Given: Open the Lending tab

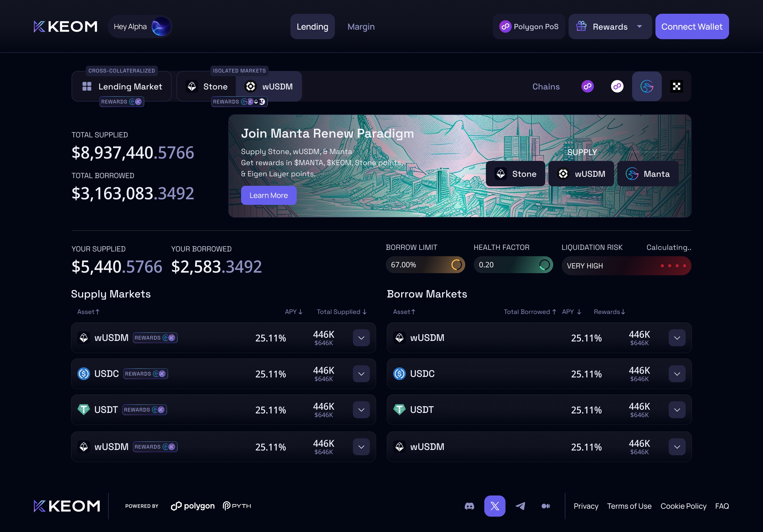Looking at the screenshot, I should pos(312,26).
